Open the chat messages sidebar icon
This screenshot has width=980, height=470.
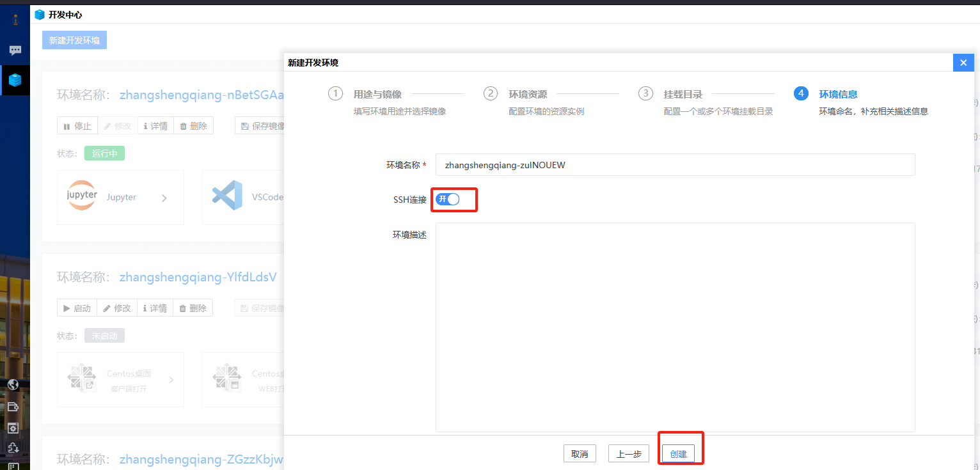click(x=15, y=50)
